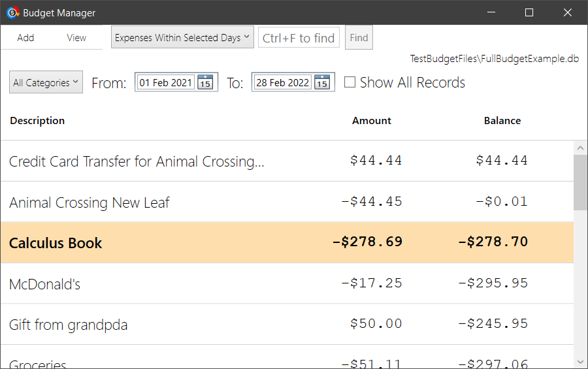Enable the Show All Records checkbox

350,82
